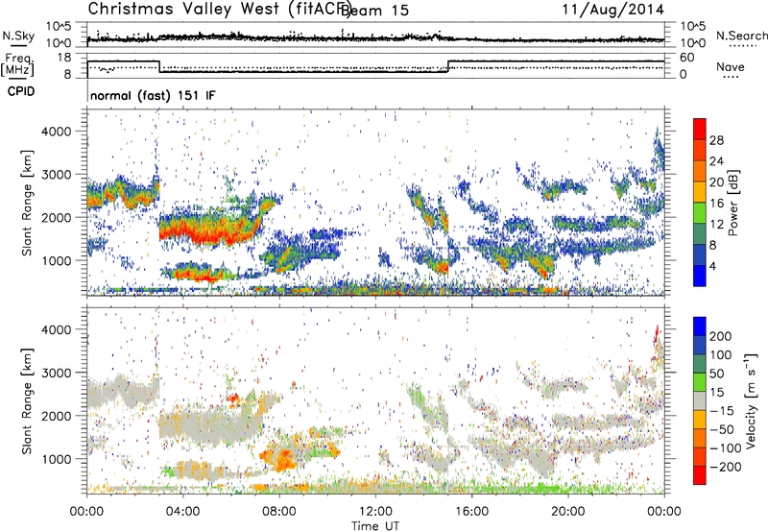Click the 'Nave' legend label
Screen dimensions: 768x532
731,66
